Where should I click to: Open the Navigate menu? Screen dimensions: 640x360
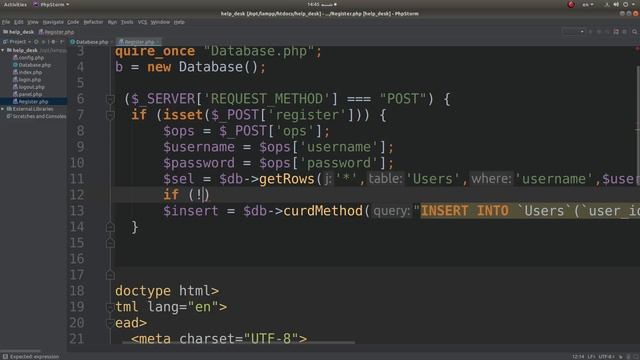pyautogui.click(x=53, y=22)
